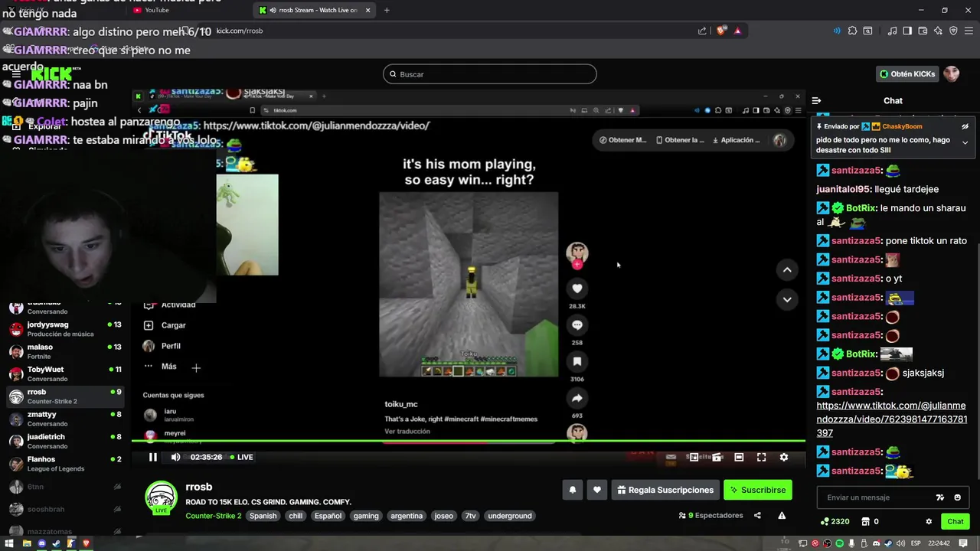
Task: Open the emoji picker in chat input
Action: pyautogui.click(x=957, y=497)
